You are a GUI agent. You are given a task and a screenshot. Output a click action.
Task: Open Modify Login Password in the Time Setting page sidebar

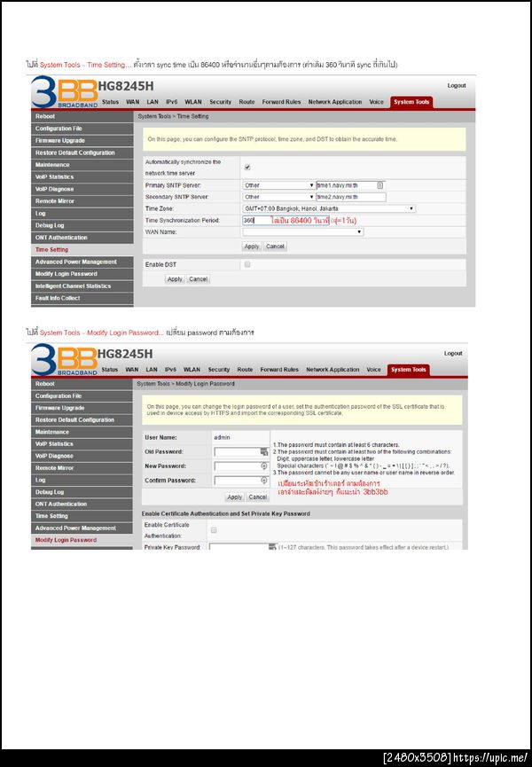[x=82, y=274]
